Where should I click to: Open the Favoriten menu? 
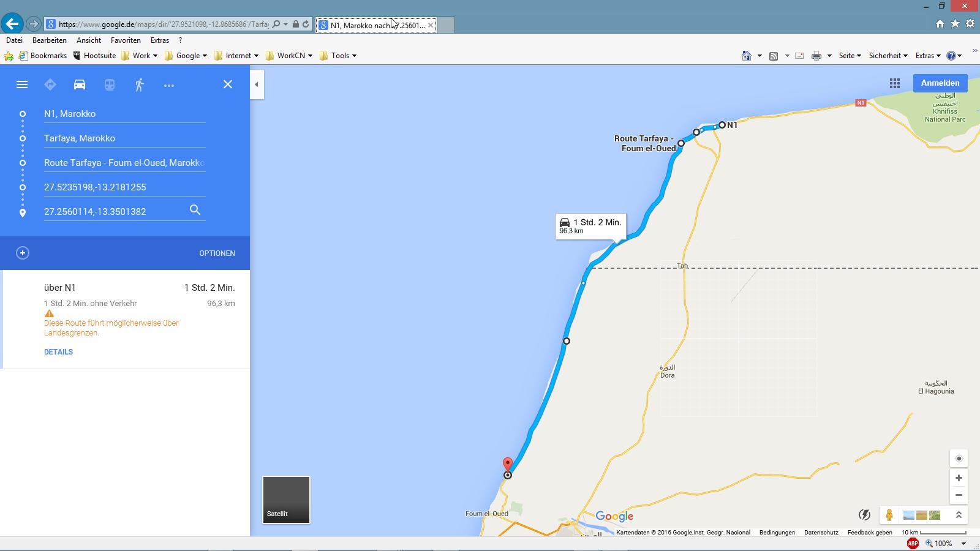coord(126,40)
